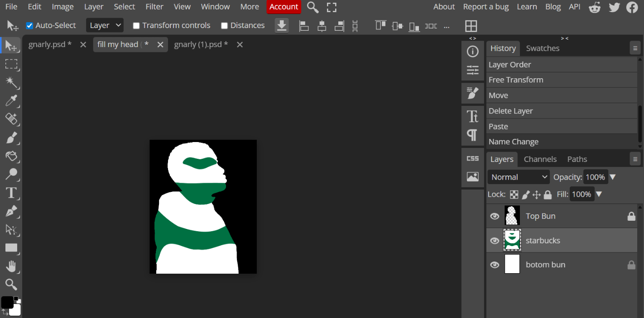Screen dimensions: 644x318
Task: Hide the Top Bun layer
Action: click(x=495, y=216)
